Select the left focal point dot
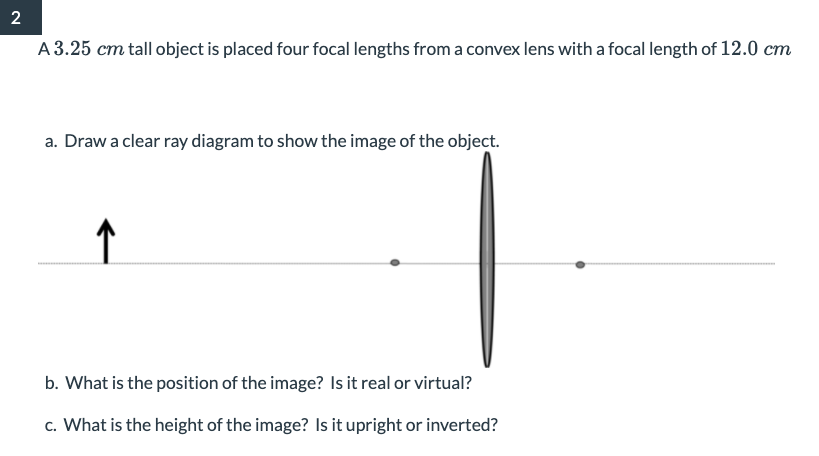The width and height of the screenshot is (819, 456). [395, 263]
